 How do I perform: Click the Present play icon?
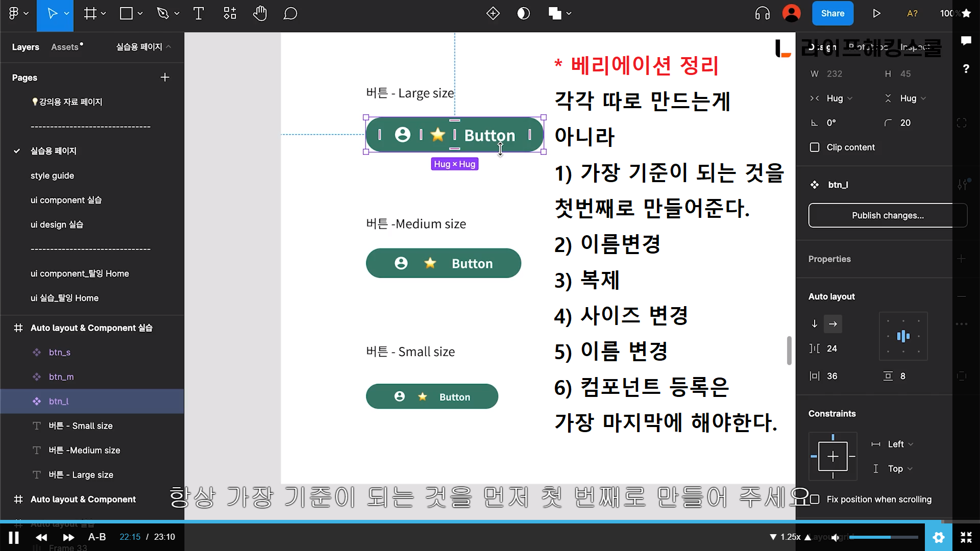(x=876, y=14)
